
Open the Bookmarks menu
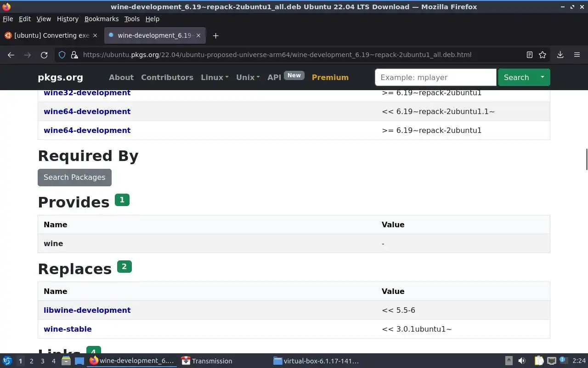(x=102, y=19)
